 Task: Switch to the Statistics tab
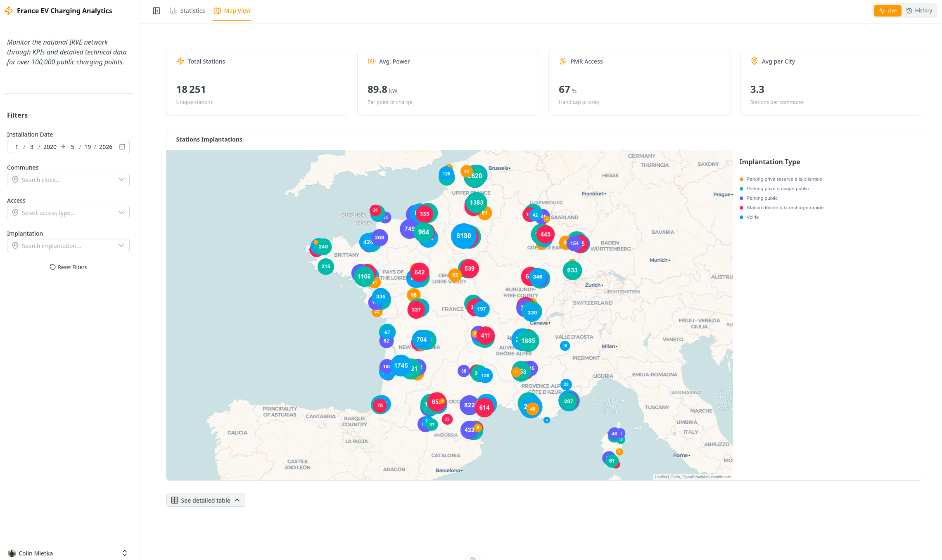pyautogui.click(x=187, y=10)
